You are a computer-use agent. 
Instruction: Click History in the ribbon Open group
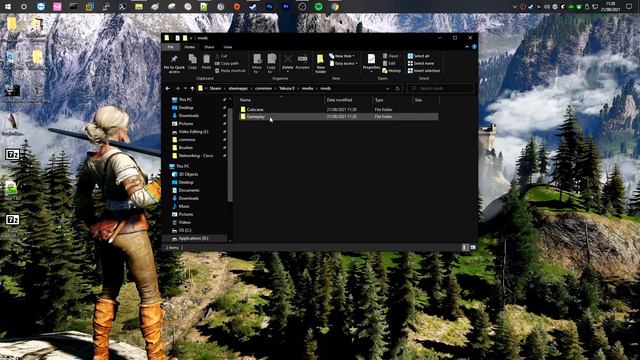point(392,71)
